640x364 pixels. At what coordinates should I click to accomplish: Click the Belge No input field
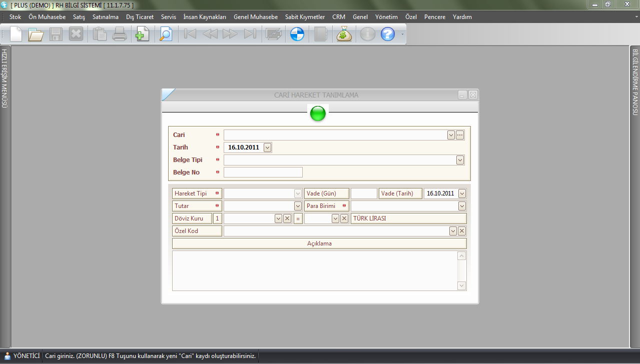pos(263,172)
